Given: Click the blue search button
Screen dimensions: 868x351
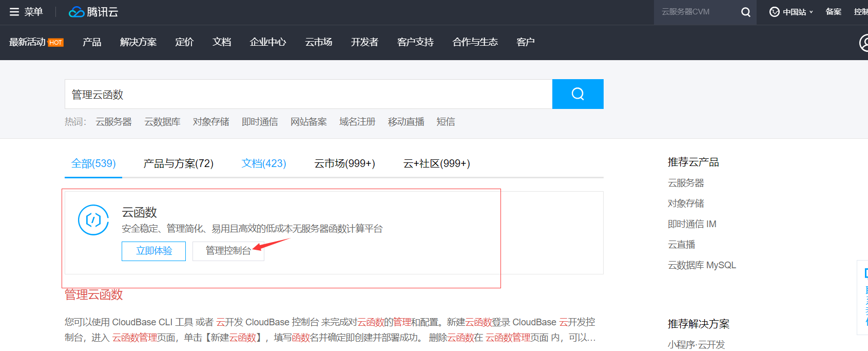Looking at the screenshot, I should 578,94.
